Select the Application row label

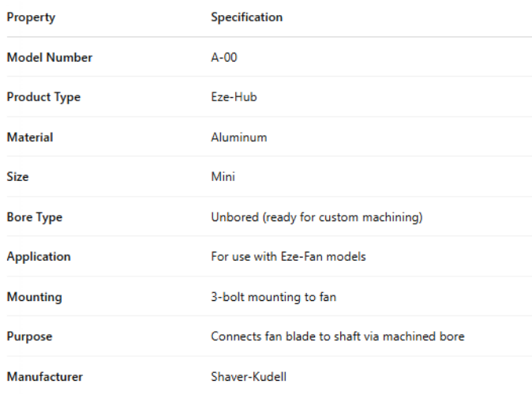pyautogui.click(x=39, y=257)
